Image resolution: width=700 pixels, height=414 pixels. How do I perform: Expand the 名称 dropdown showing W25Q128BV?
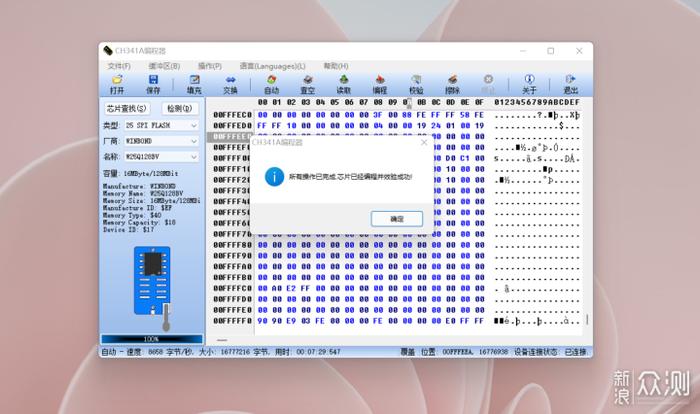coord(161,157)
